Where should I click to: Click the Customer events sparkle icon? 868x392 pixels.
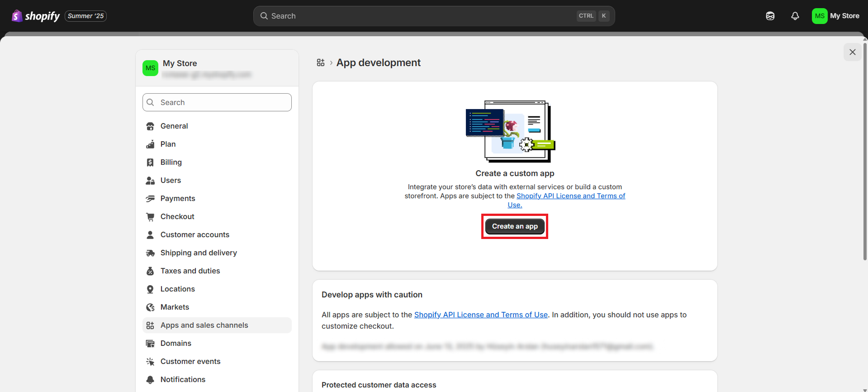(150, 362)
